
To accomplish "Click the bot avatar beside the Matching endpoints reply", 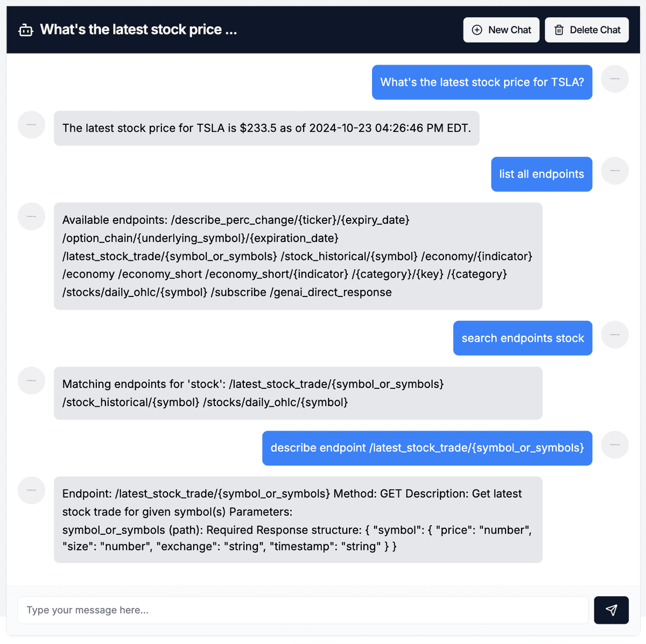I will [31, 380].
